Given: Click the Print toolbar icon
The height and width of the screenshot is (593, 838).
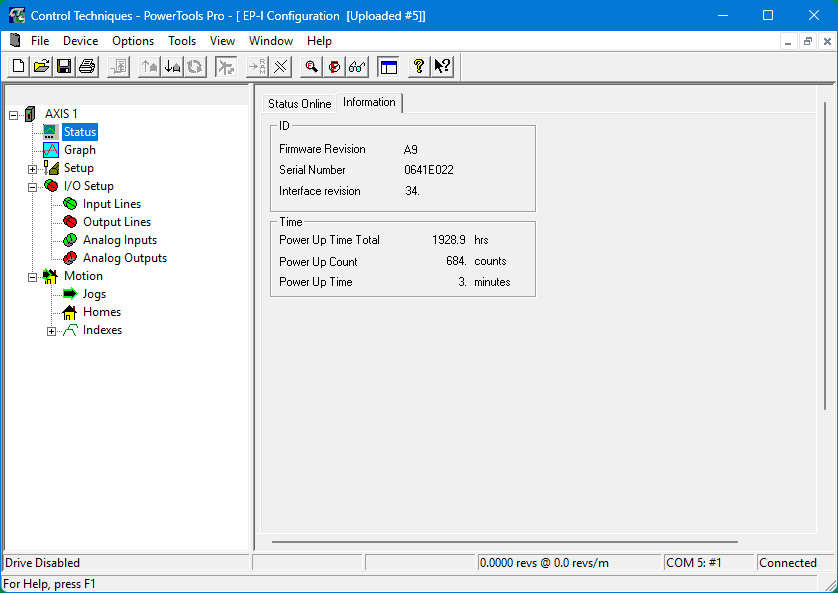Looking at the screenshot, I should [87, 67].
